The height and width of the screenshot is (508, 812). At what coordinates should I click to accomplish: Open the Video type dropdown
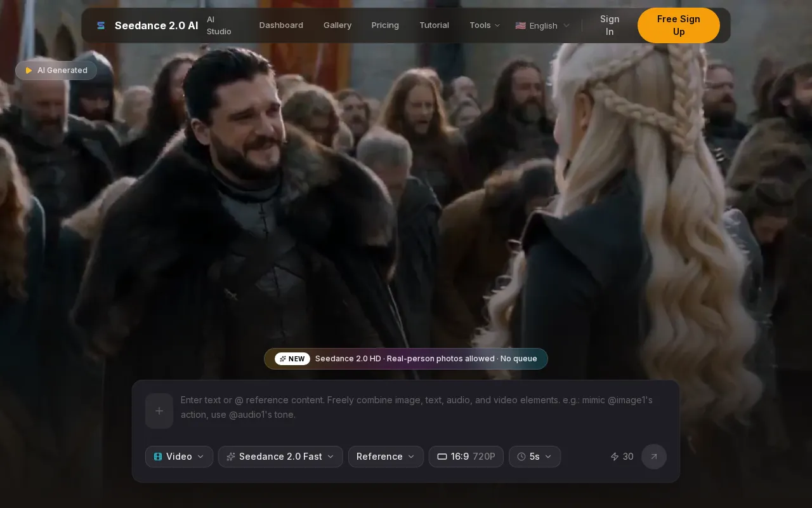click(x=179, y=457)
